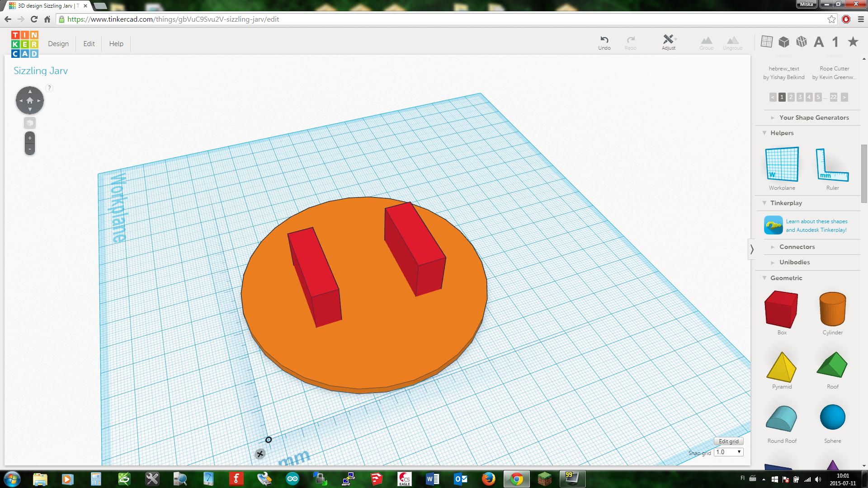Click the Round Roof shape
The image size is (868, 488).
[782, 419]
